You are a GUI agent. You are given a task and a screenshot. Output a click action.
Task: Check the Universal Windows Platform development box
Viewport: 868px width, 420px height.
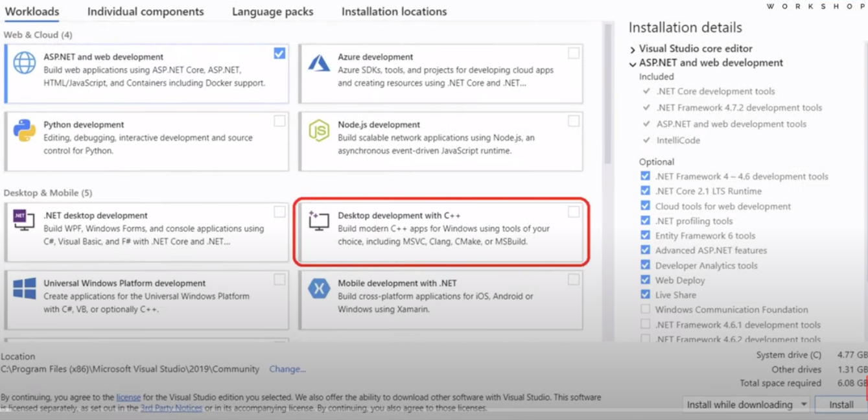click(279, 279)
